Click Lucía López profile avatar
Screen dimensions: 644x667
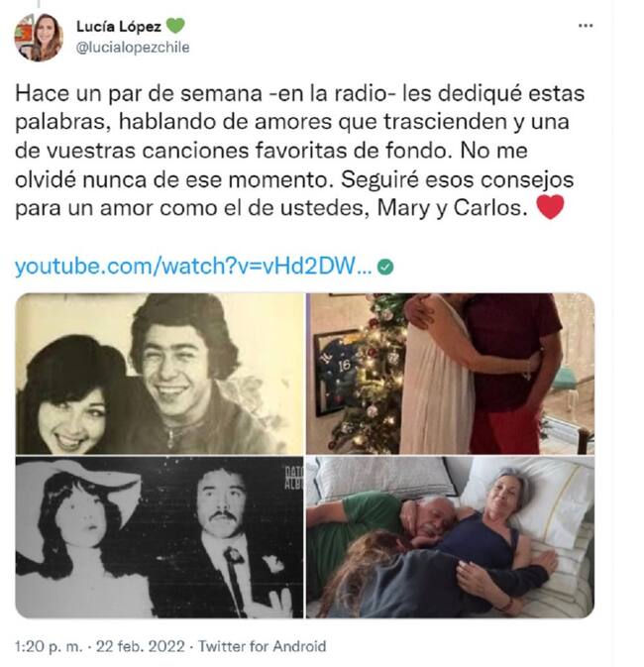(x=39, y=38)
